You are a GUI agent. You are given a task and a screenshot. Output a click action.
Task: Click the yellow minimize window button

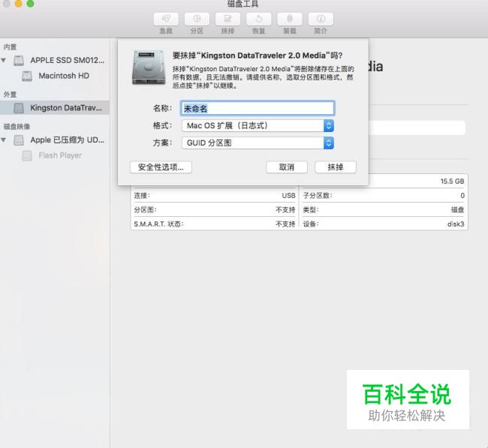18,4
